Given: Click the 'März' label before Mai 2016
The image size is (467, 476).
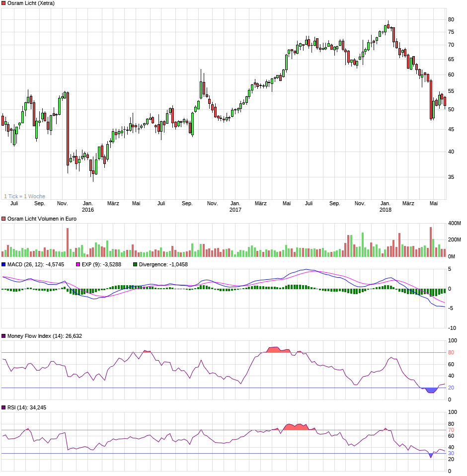Looking at the screenshot, I should point(113,203).
